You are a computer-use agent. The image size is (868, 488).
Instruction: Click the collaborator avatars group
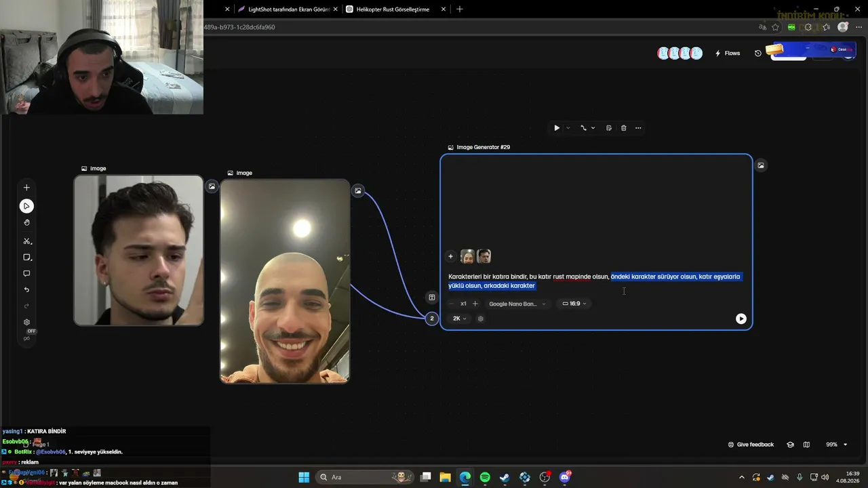(x=679, y=54)
